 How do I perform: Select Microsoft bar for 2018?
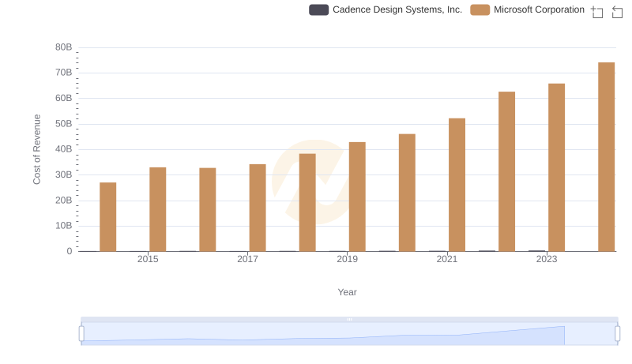point(307,203)
